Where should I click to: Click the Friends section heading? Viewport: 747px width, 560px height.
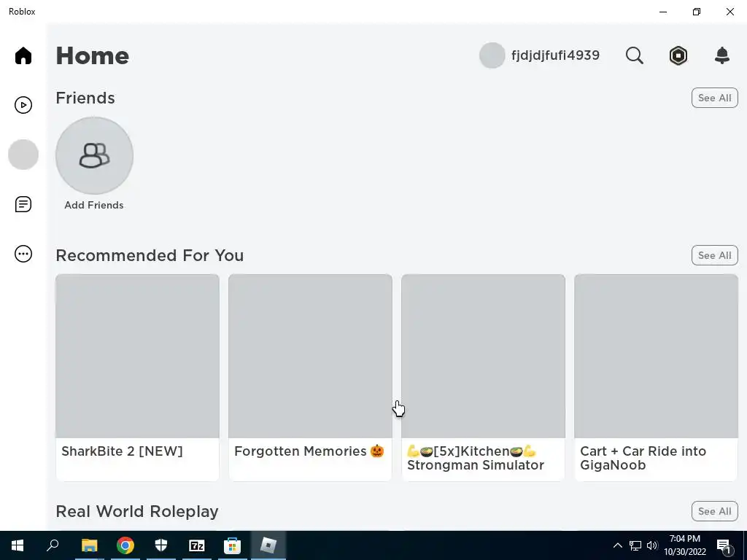click(85, 98)
